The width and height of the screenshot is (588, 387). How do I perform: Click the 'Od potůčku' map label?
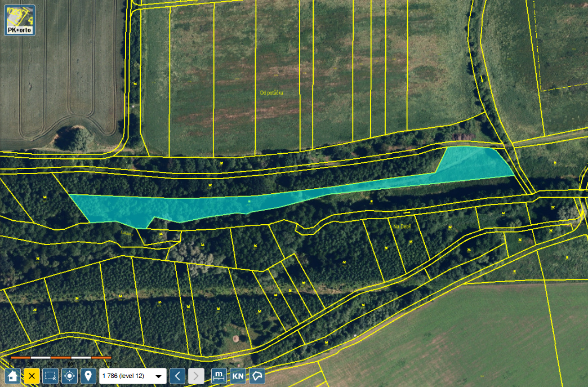pos(272,92)
